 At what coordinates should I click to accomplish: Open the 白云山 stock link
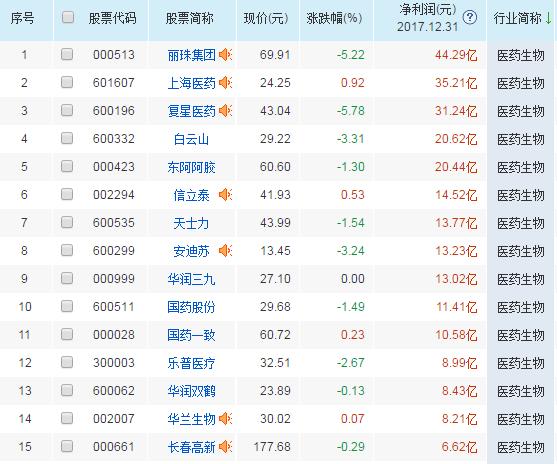click(x=191, y=139)
